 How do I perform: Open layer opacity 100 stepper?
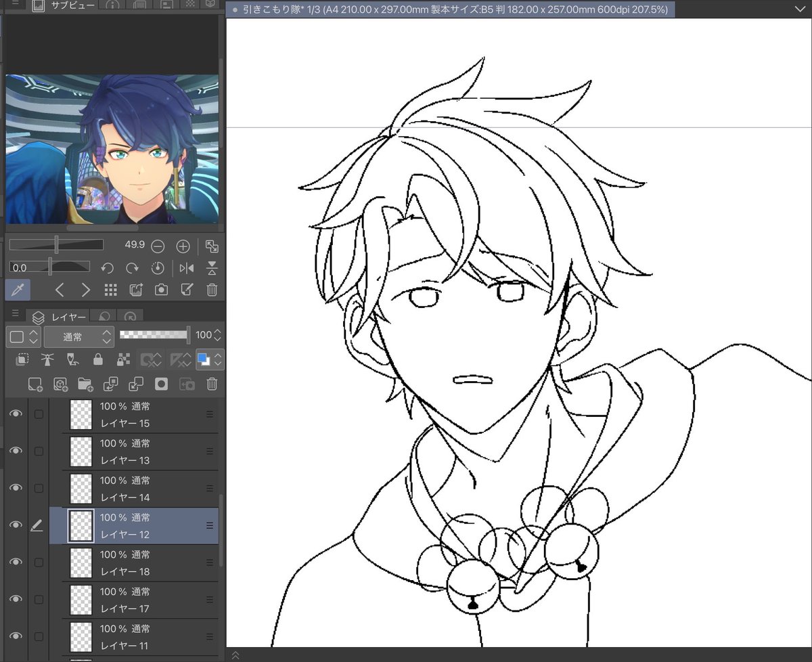[x=217, y=335]
